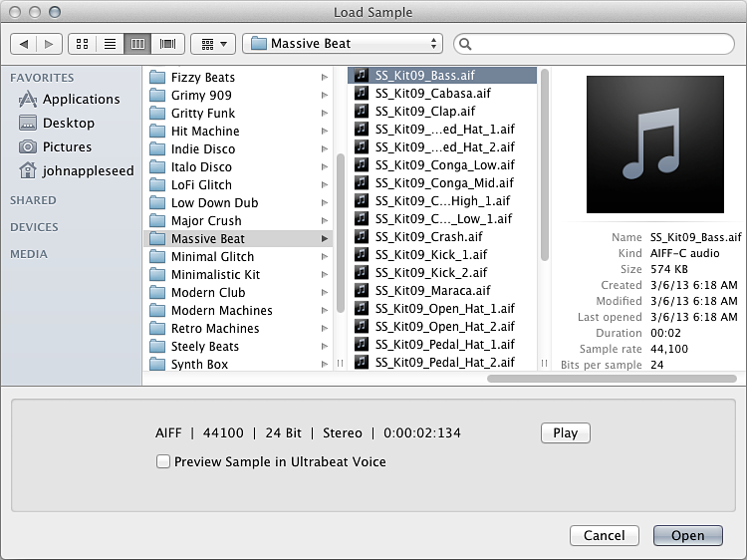Viewport: 747px width, 560px height.
Task: Open the Massive Beat path popup
Action: [343, 44]
